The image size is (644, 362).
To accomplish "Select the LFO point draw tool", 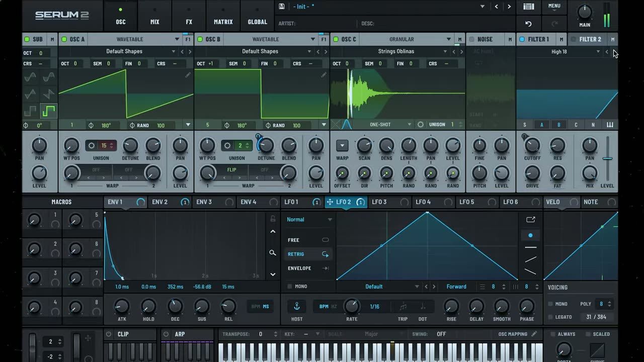I will (530, 235).
